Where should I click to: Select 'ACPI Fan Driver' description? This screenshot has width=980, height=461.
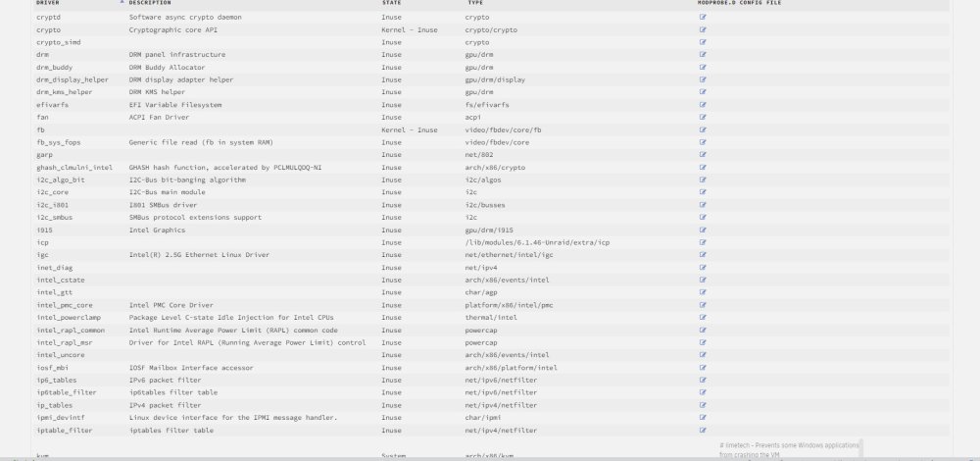(x=159, y=117)
